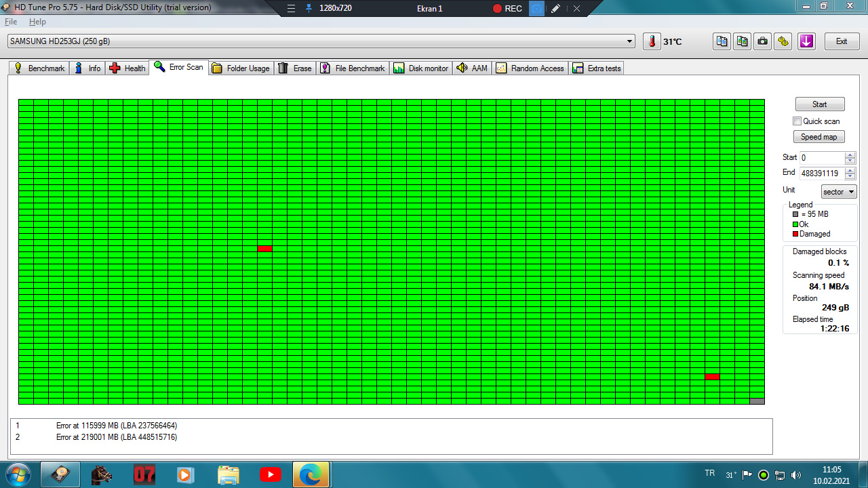868x488 pixels.
Task: Switch to the Benchmark tab
Action: coord(39,68)
